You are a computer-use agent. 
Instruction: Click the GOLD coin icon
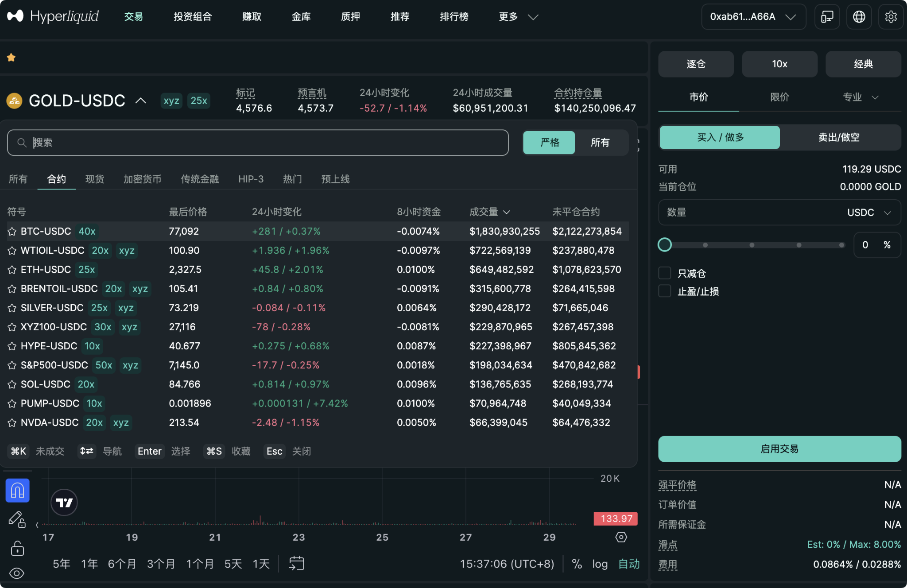[14, 101]
